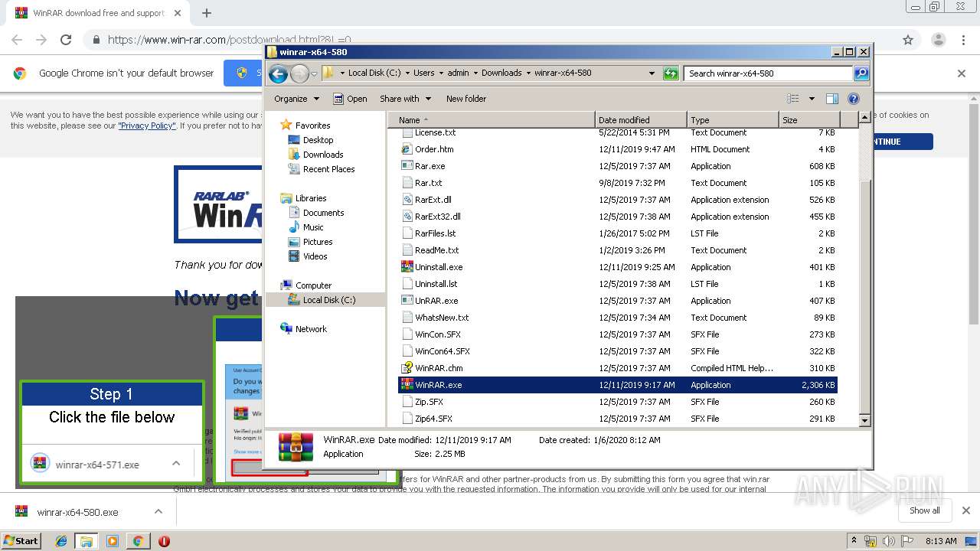The height and width of the screenshot is (551, 980).
Task: Click file list scrollbar down arrow
Action: (865, 420)
